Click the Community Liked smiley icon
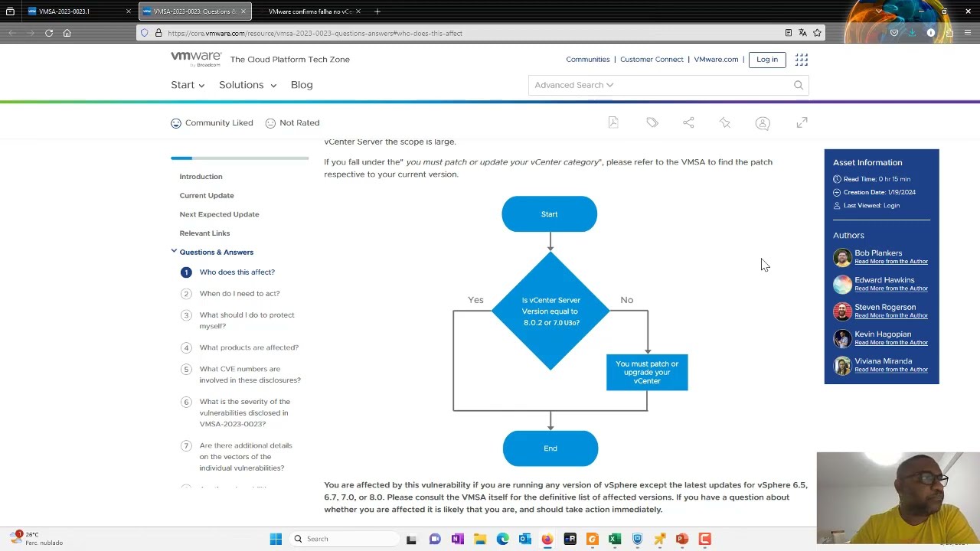This screenshot has height=551, width=980. [176, 122]
